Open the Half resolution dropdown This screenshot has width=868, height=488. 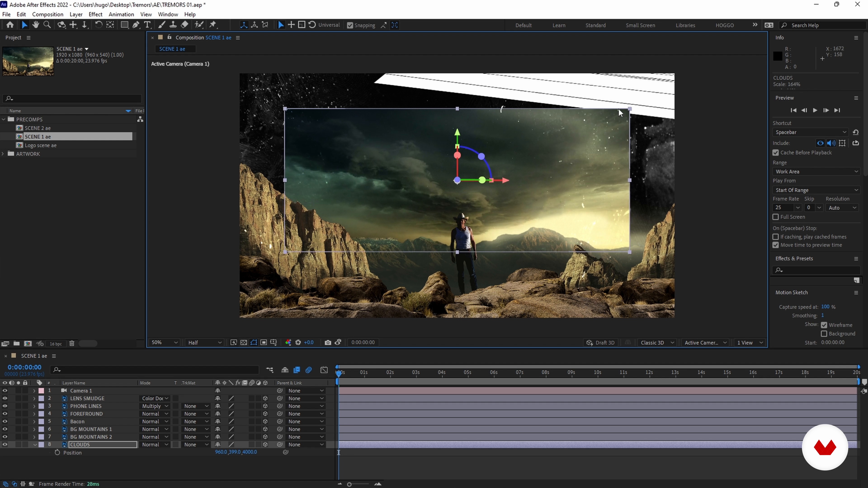point(205,343)
